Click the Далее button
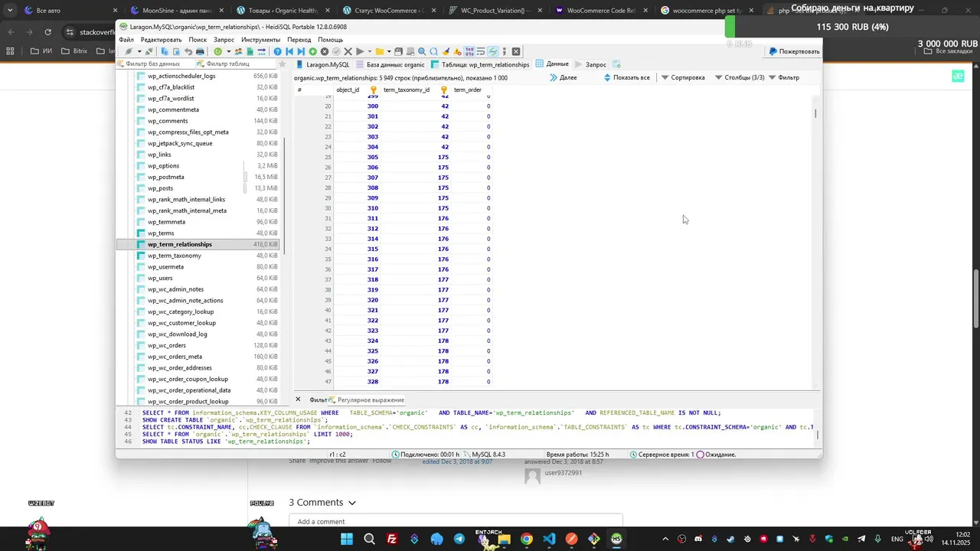This screenshot has height=551, width=980. pyautogui.click(x=563, y=77)
